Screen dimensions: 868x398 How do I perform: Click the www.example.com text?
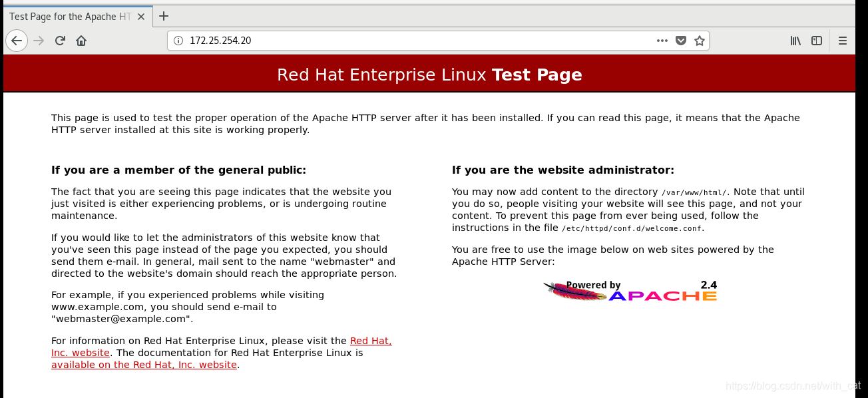(x=97, y=307)
